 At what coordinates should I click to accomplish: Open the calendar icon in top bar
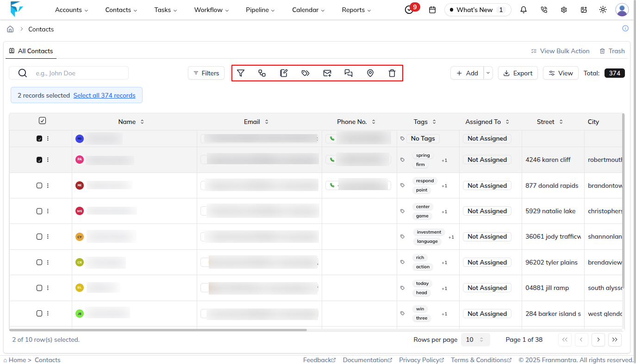pyautogui.click(x=432, y=10)
